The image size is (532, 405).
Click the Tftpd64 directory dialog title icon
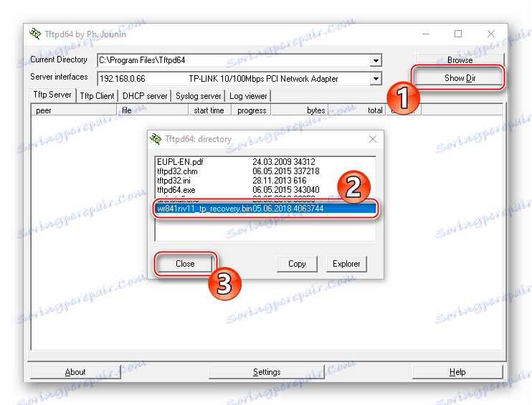156,138
